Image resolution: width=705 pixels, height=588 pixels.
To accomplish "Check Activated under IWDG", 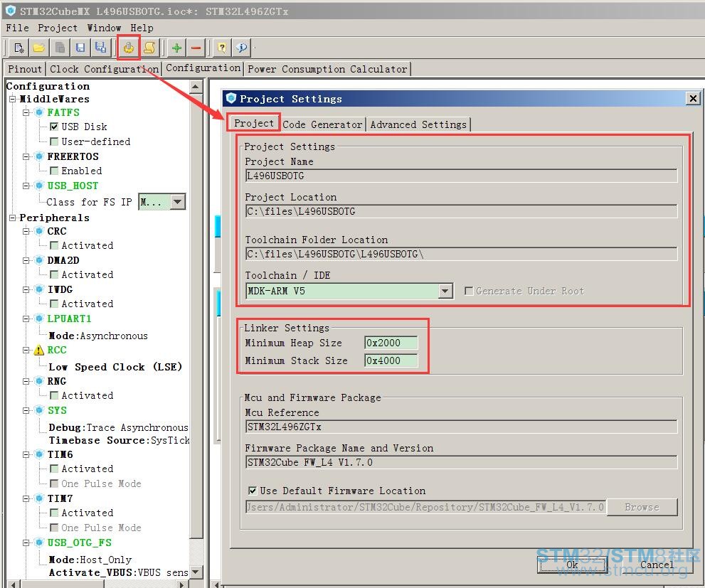I will point(54,304).
